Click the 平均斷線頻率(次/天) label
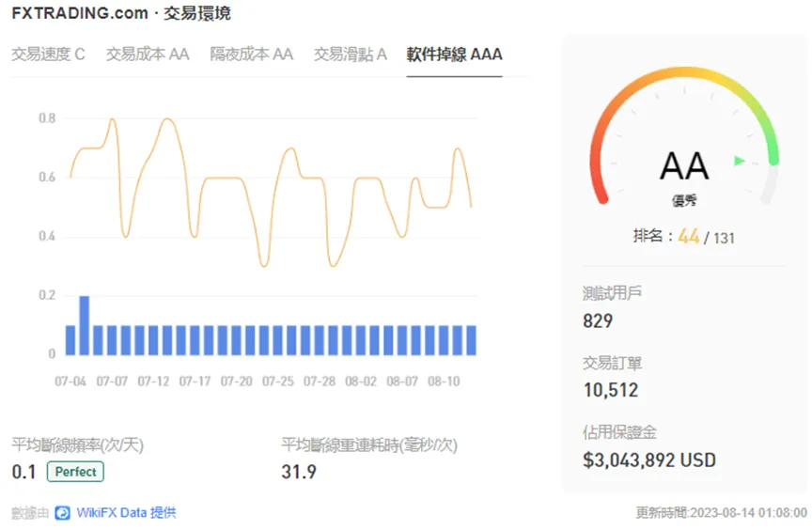 click(78, 445)
